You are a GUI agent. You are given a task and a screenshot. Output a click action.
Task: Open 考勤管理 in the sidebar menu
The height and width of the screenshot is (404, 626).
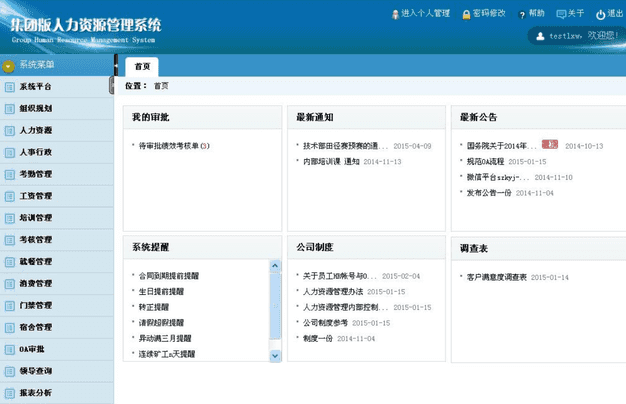(x=57, y=174)
